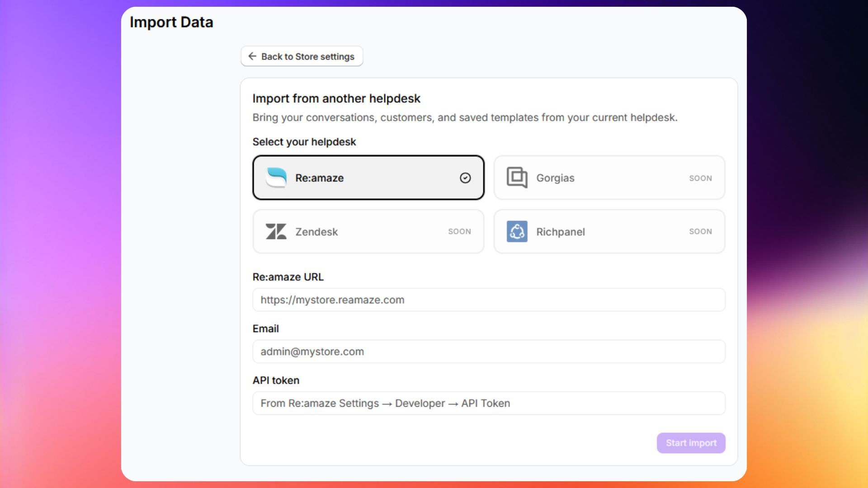Viewport: 868px width, 488px height.
Task: Click the Start import button
Action: 691,443
